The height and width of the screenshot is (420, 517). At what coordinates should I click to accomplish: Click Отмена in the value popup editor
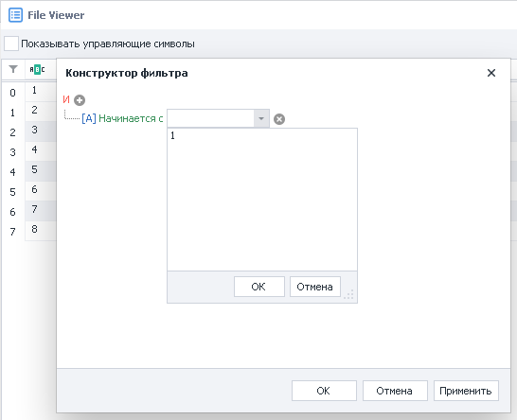coord(315,287)
